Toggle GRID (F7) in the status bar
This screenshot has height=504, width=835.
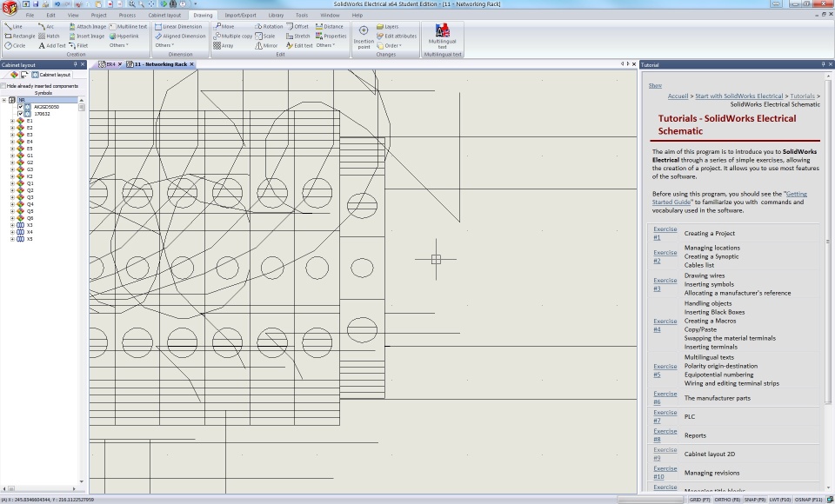pyautogui.click(x=699, y=500)
